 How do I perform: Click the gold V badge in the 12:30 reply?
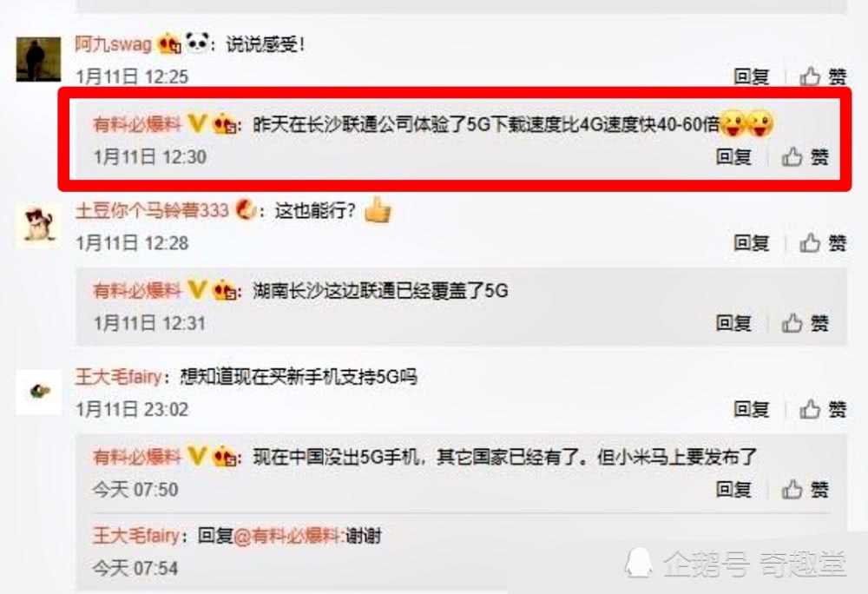(197, 123)
